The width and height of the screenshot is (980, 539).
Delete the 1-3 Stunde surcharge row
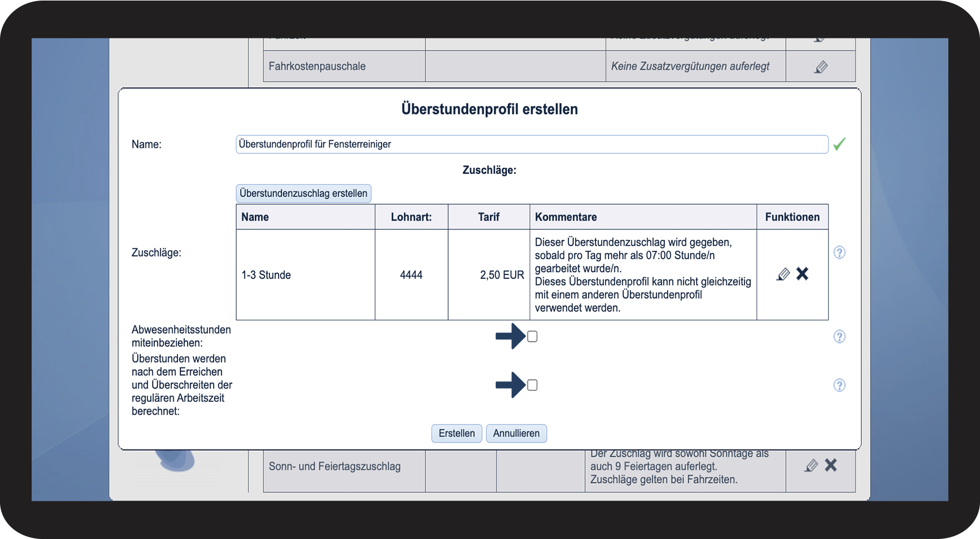pyautogui.click(x=803, y=274)
